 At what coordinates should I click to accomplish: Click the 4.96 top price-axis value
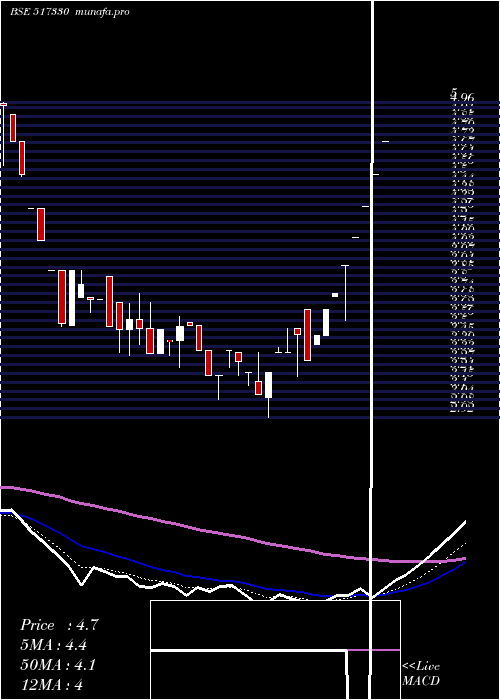462,96
